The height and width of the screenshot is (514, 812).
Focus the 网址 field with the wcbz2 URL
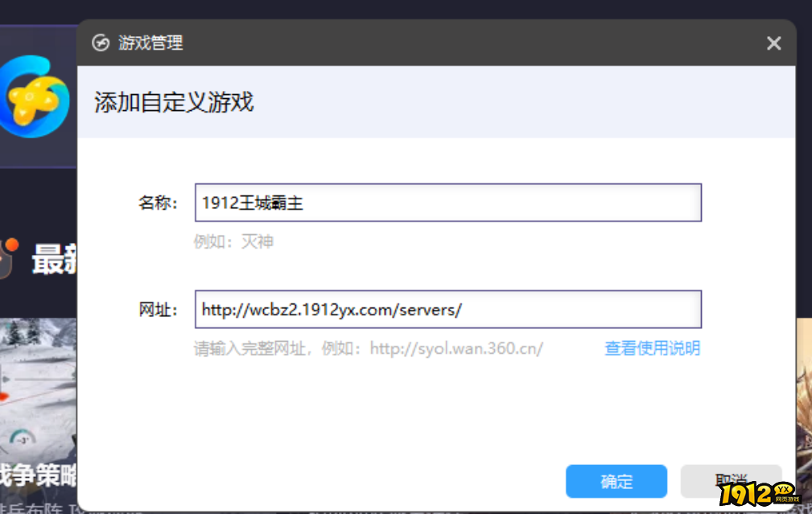coord(447,309)
